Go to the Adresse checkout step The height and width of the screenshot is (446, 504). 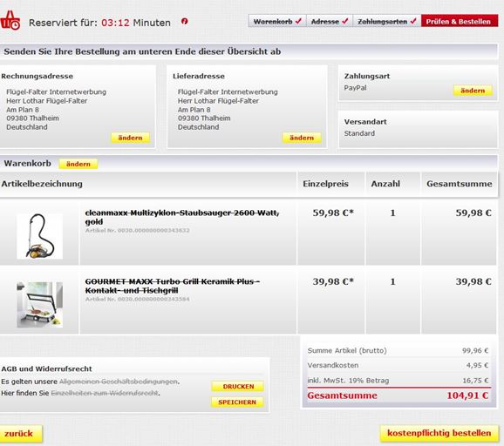coord(330,21)
